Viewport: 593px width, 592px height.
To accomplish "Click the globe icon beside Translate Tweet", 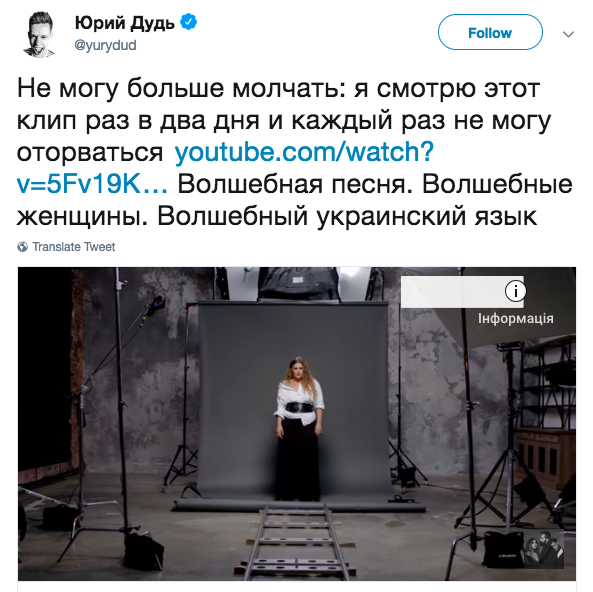I will pos(23,247).
